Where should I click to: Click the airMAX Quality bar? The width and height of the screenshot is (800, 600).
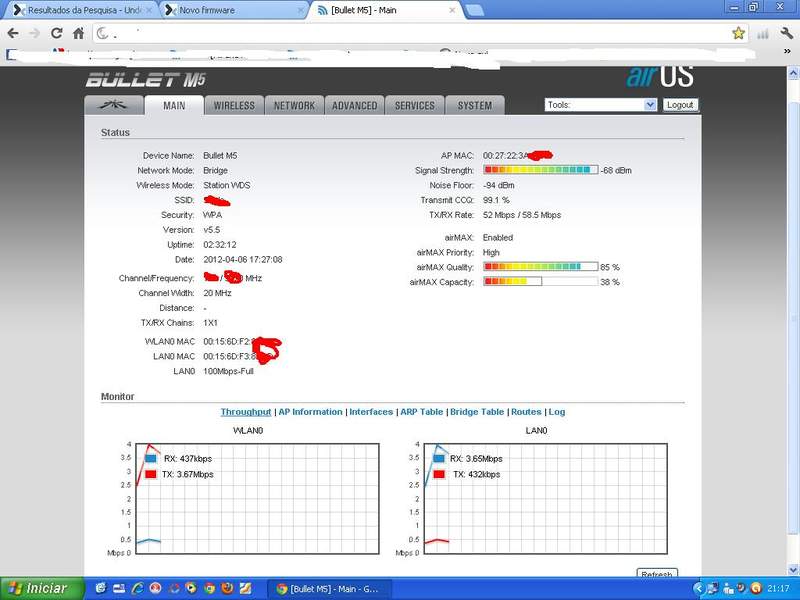tap(541, 267)
